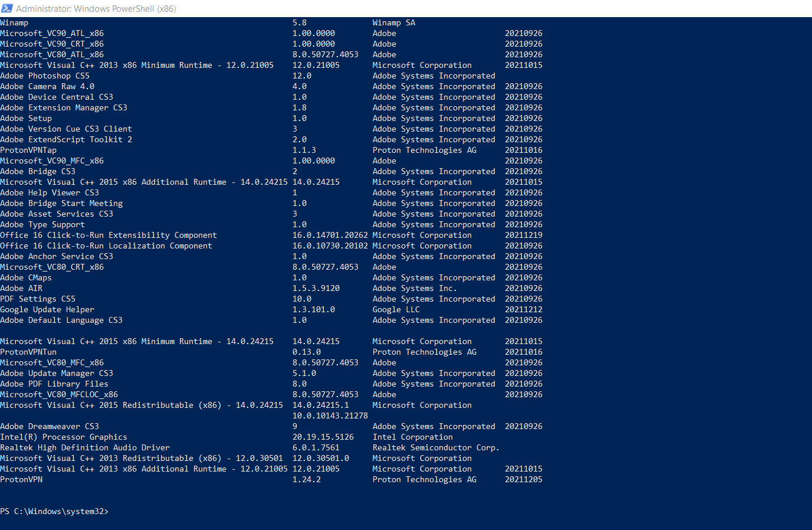812x530 pixels.
Task: Select the "Adobe Extension Manager CS3" name
Action: tap(64, 108)
